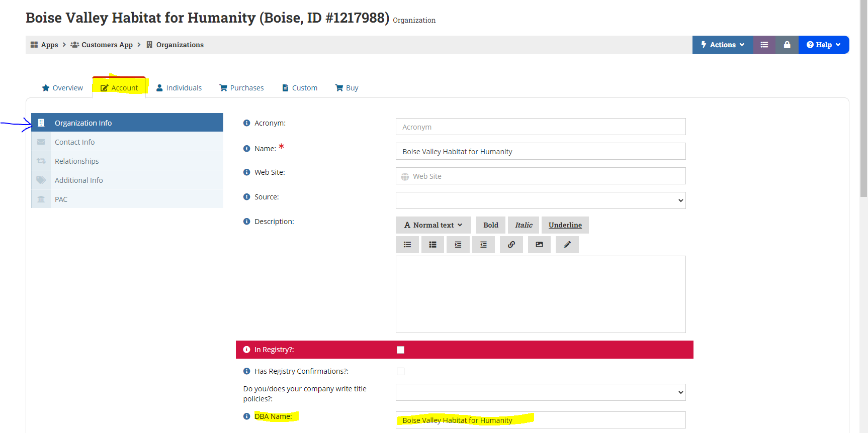
Task: Click the Acronym input field
Action: tap(541, 127)
